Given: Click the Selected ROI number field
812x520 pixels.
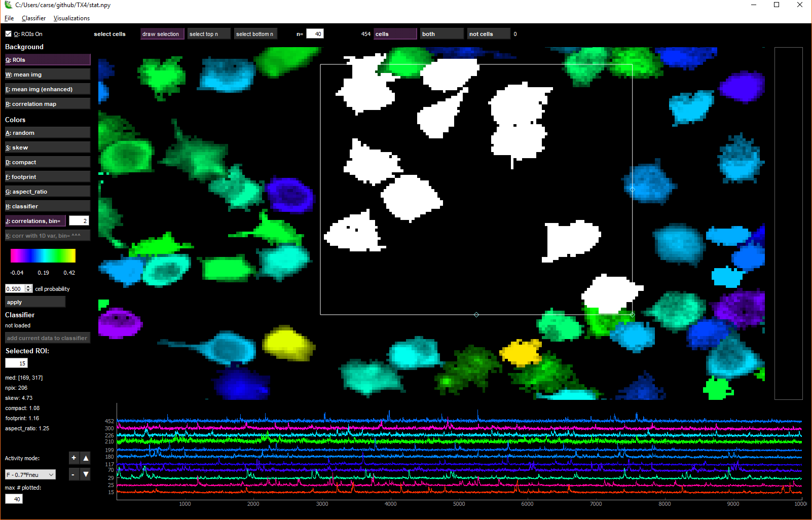Looking at the screenshot, I should [x=16, y=363].
